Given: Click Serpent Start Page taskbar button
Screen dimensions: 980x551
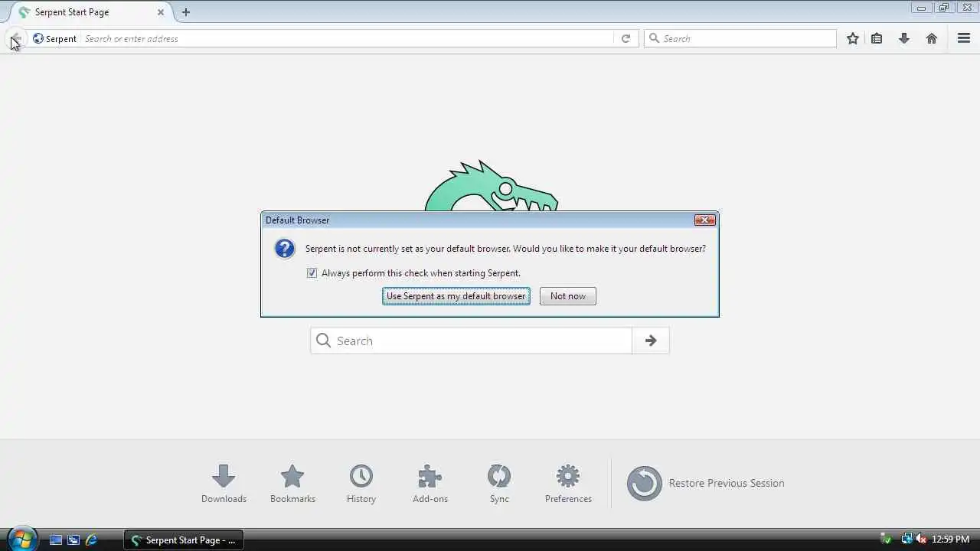Looking at the screenshot, I should (x=184, y=540).
